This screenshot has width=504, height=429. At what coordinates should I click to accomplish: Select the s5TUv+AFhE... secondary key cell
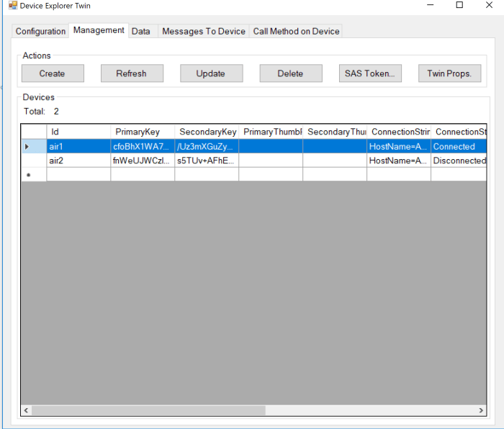coord(207,161)
